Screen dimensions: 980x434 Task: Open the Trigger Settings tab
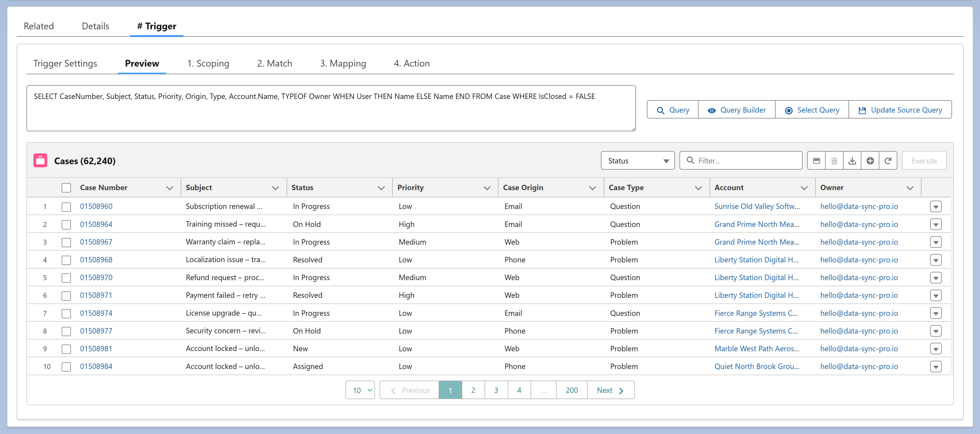coord(65,63)
